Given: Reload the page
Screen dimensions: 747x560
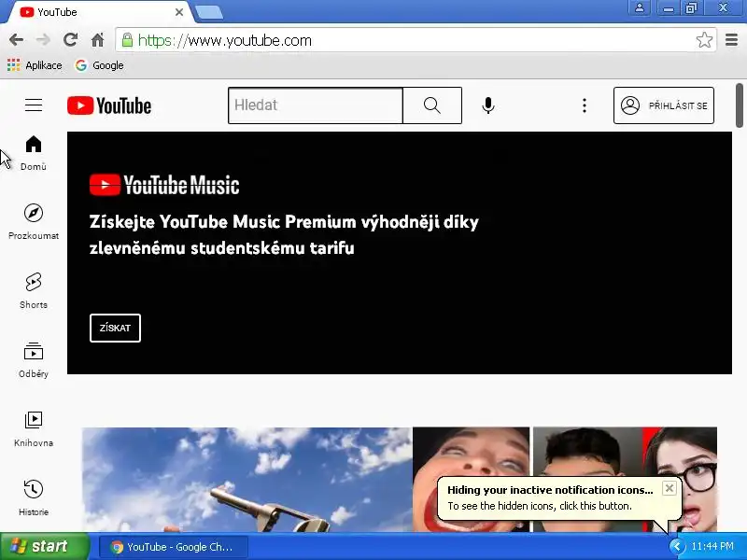Looking at the screenshot, I should pyautogui.click(x=71, y=40).
